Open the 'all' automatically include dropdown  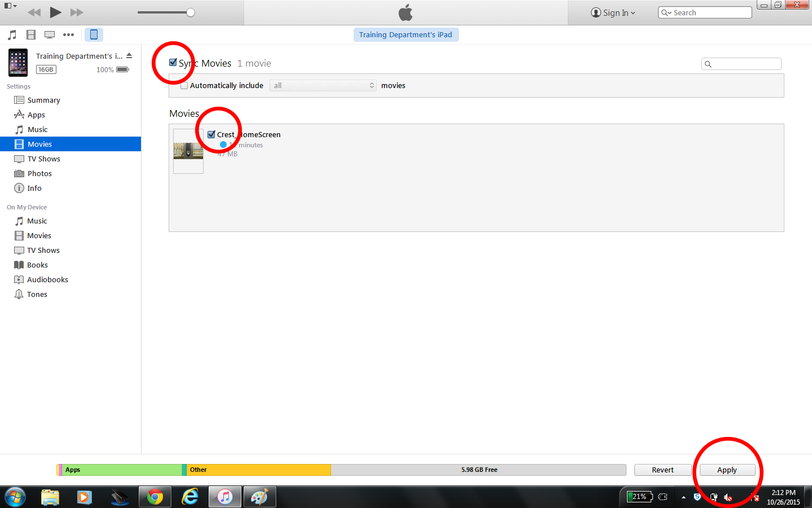tap(323, 86)
